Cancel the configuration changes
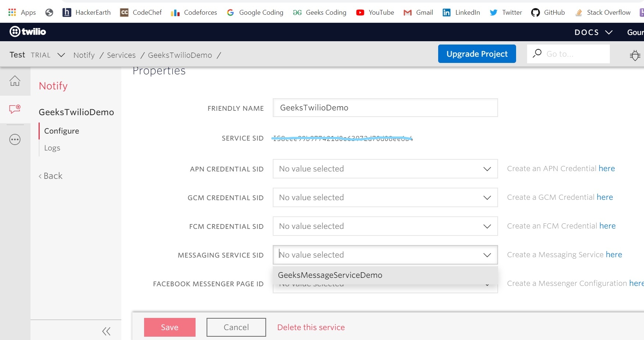 236,327
